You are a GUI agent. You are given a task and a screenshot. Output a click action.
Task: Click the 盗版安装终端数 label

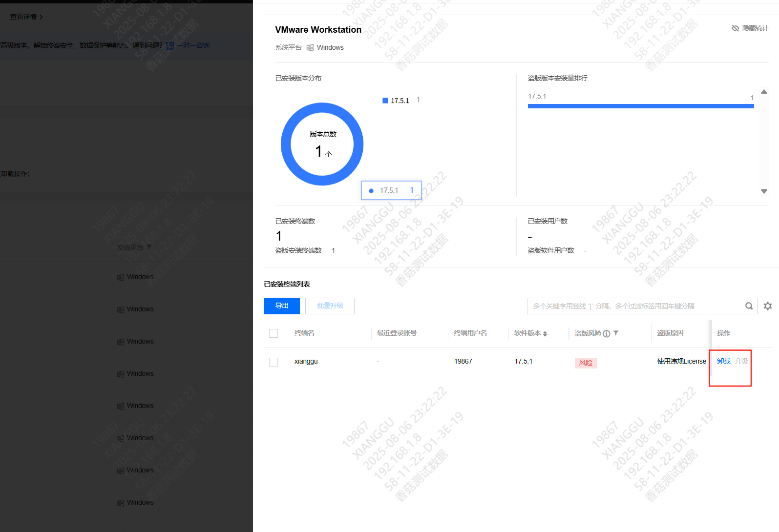[x=298, y=250]
